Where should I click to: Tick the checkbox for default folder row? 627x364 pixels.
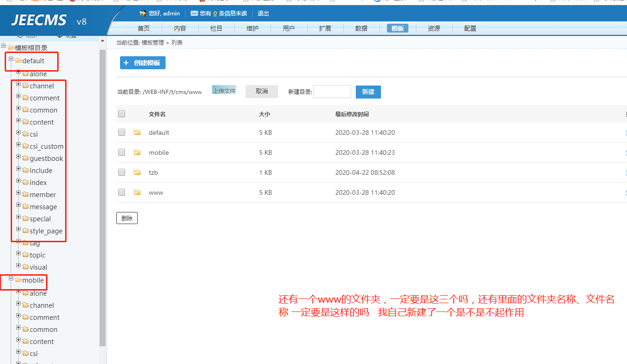click(122, 132)
